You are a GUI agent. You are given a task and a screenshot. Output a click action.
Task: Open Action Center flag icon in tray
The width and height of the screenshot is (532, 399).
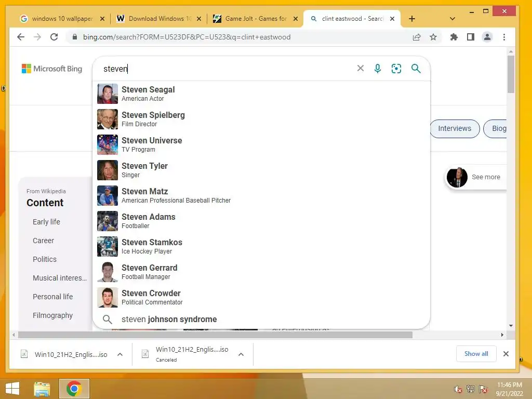tap(483, 389)
